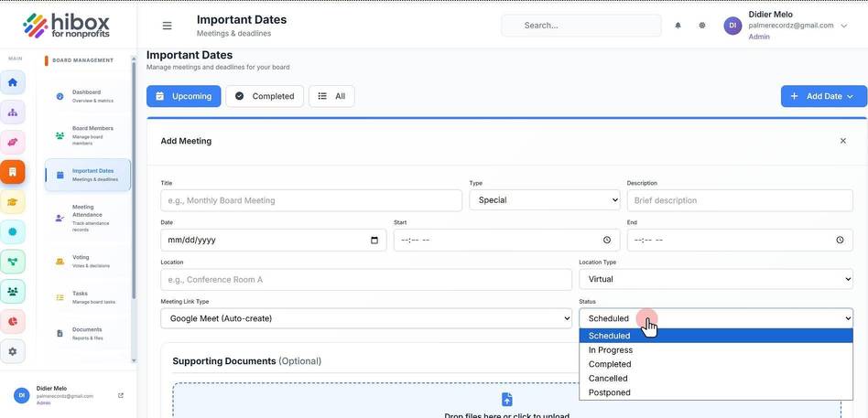Open the teal circle sidebar icon
868x418 pixels.
(x=13, y=231)
